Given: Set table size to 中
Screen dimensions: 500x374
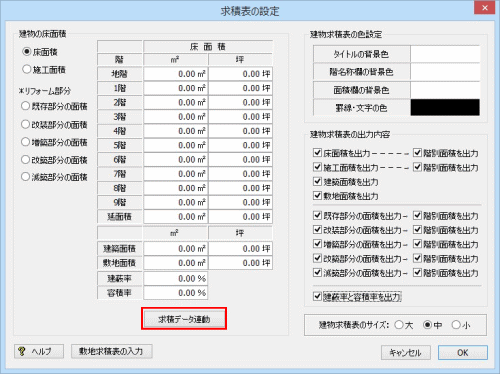Looking at the screenshot, I should [x=427, y=325].
